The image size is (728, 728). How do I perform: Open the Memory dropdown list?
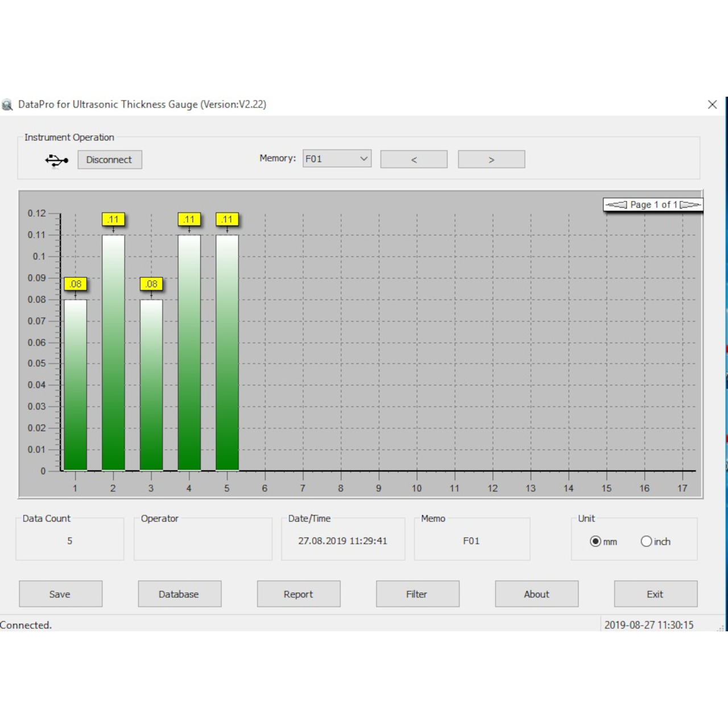(x=363, y=159)
